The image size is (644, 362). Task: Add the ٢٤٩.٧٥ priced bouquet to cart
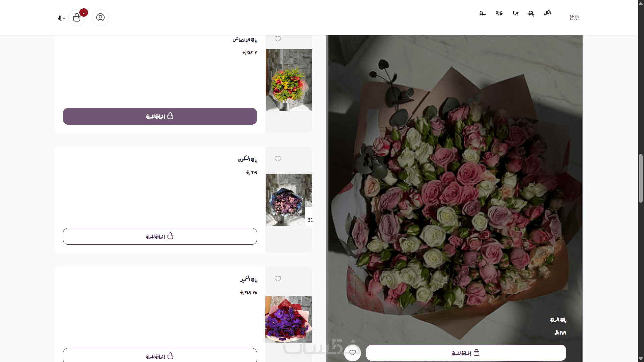click(160, 356)
